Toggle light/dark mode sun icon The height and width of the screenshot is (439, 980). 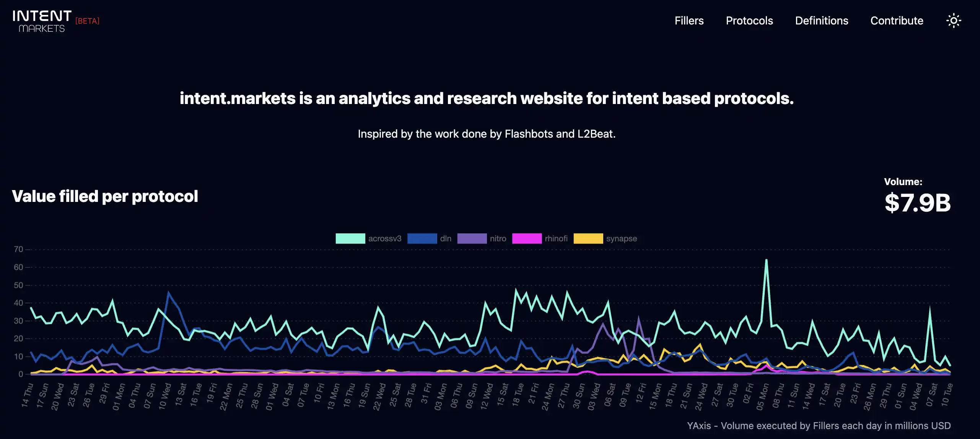pos(954,21)
